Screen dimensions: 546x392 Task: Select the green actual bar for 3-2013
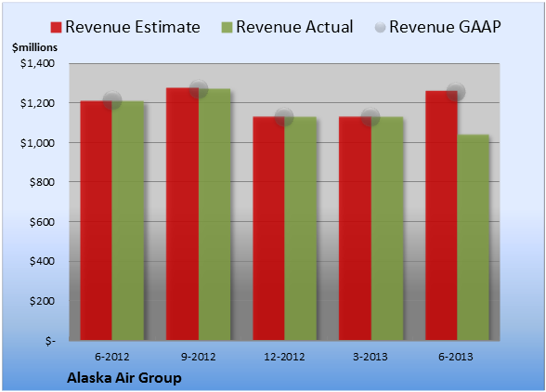tap(387, 229)
